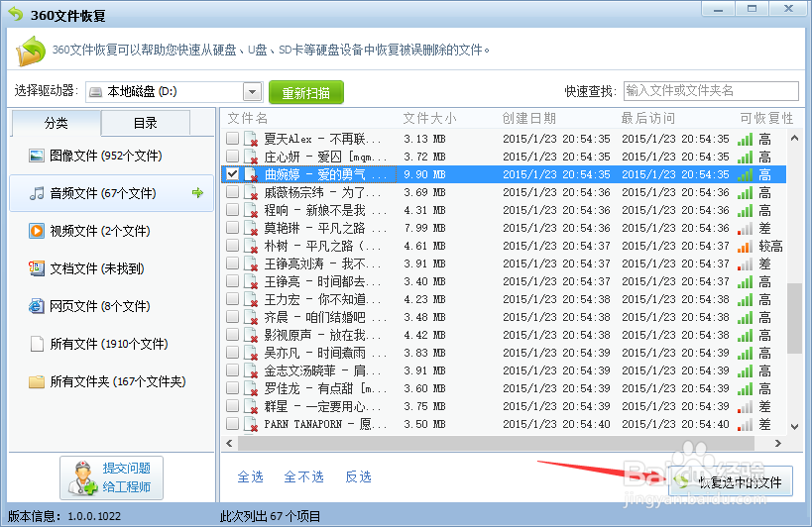
Task: Click the local disk drive icon
Action: (x=95, y=92)
